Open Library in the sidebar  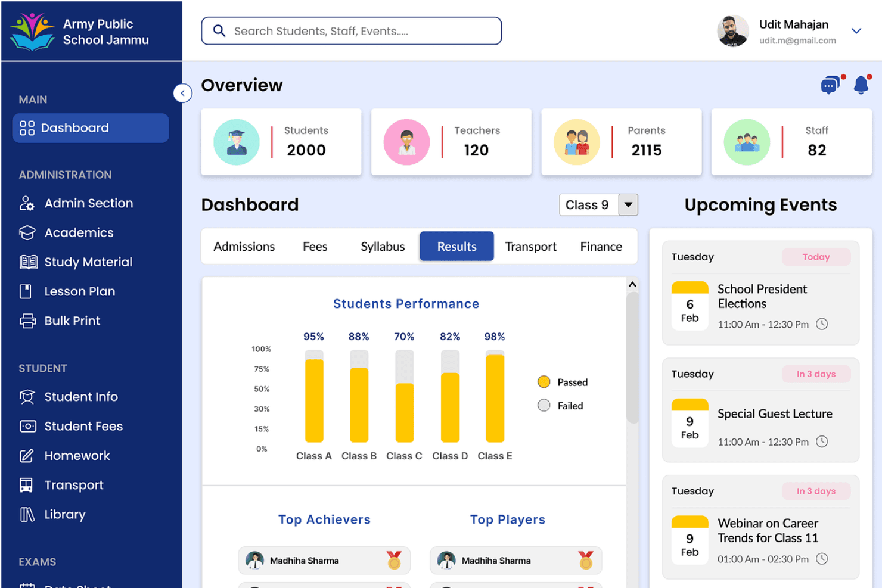tap(52, 514)
